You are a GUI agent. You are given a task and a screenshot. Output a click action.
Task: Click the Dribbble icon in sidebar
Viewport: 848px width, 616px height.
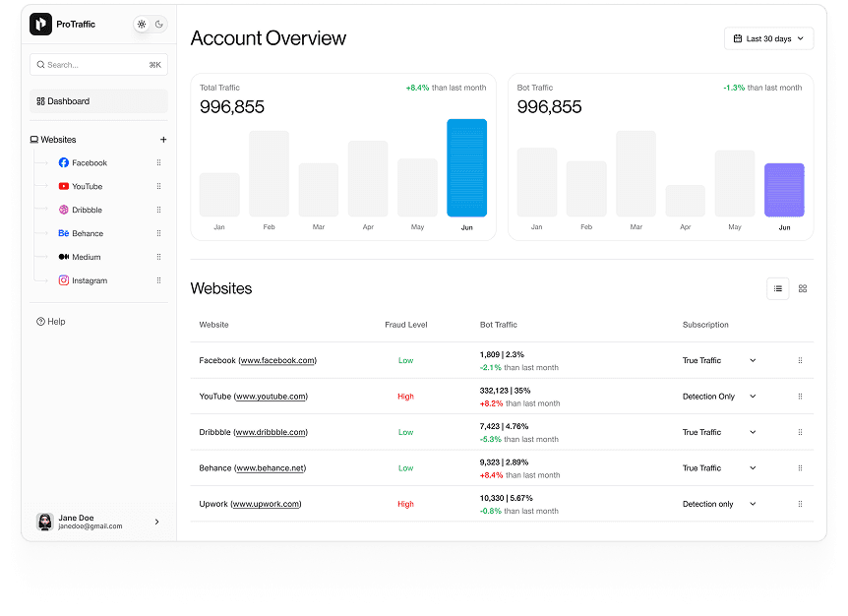(x=64, y=211)
